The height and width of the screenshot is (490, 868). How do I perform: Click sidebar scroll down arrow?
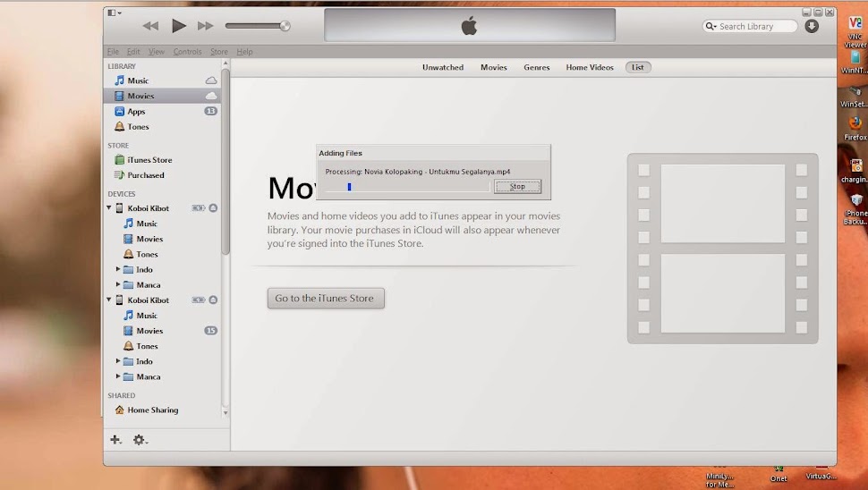tap(226, 412)
